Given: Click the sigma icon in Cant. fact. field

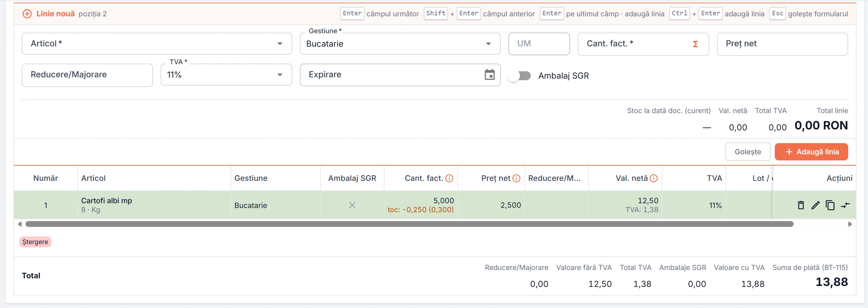Looking at the screenshot, I should [695, 44].
